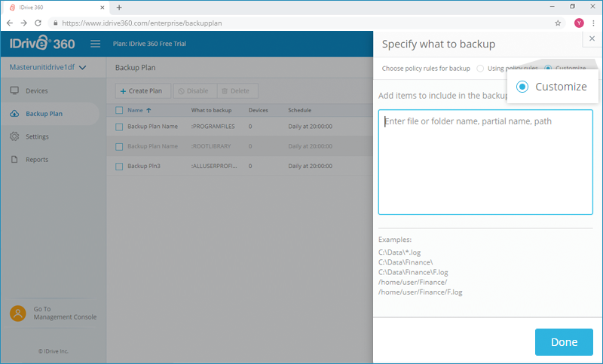The height and width of the screenshot is (364, 603).
Task: Sort by the Name column header
Action: pyautogui.click(x=135, y=110)
